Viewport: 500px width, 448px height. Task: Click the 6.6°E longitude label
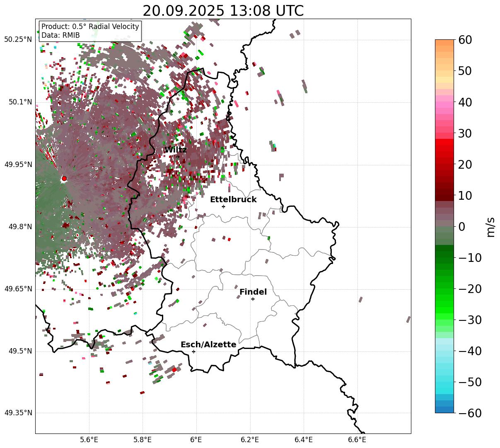click(357, 439)
